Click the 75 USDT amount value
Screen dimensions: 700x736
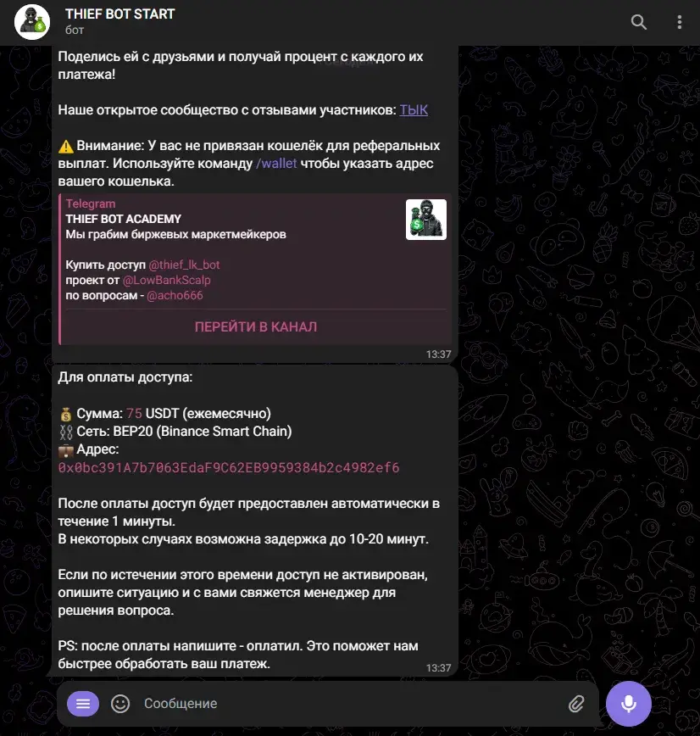134,414
